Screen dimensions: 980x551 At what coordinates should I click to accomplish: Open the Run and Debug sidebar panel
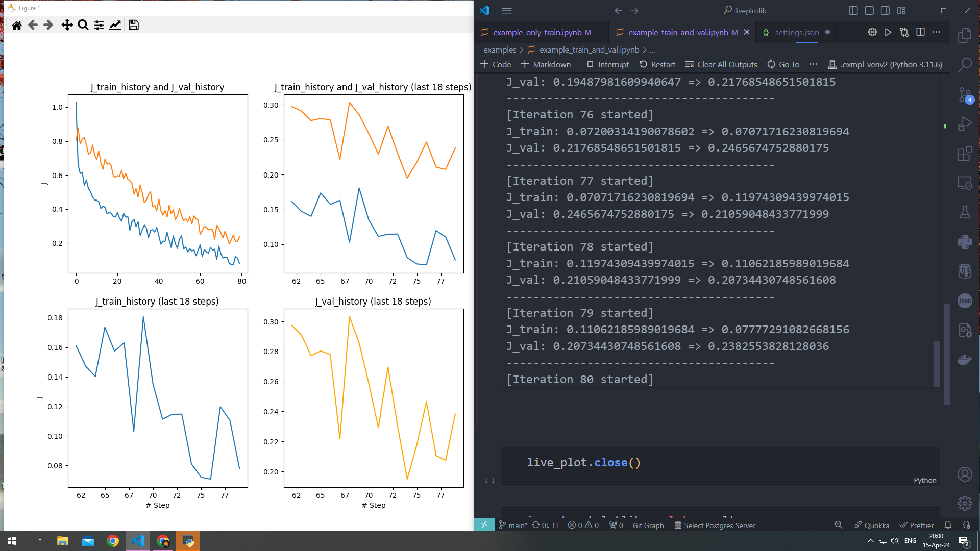(x=965, y=123)
